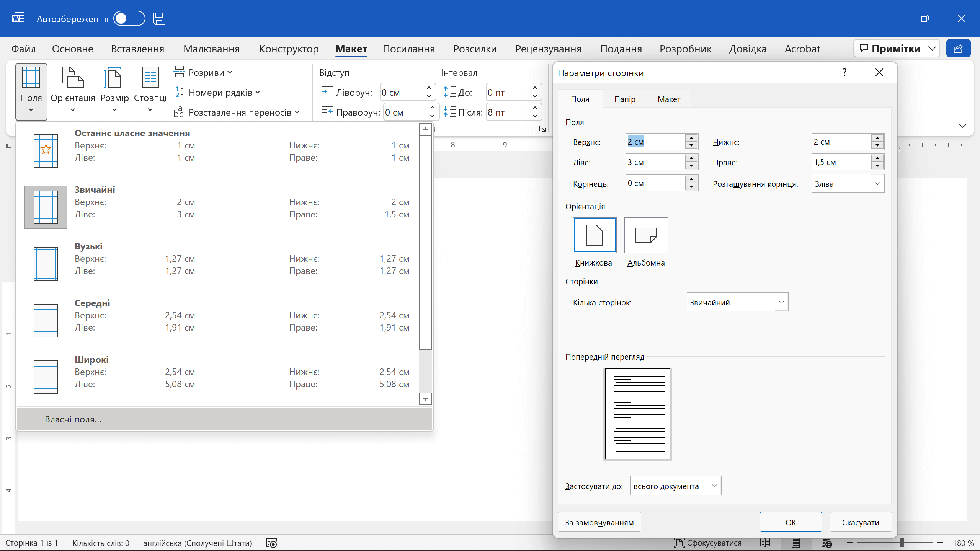
Task: Click the Set As Default button
Action: coord(599,522)
